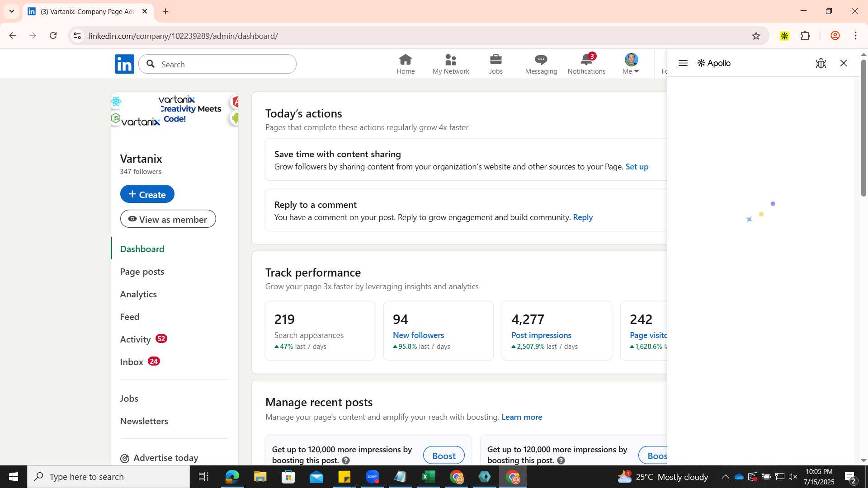Open the Chrome extensions puzzle icon
Viewport: 868px width, 488px height.
click(x=805, y=36)
